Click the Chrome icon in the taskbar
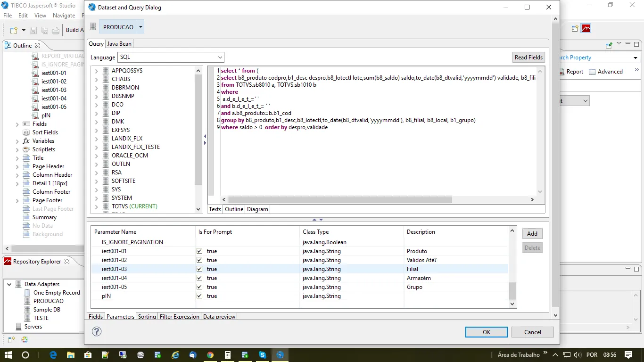This screenshot has width=644, height=362. coord(210,354)
